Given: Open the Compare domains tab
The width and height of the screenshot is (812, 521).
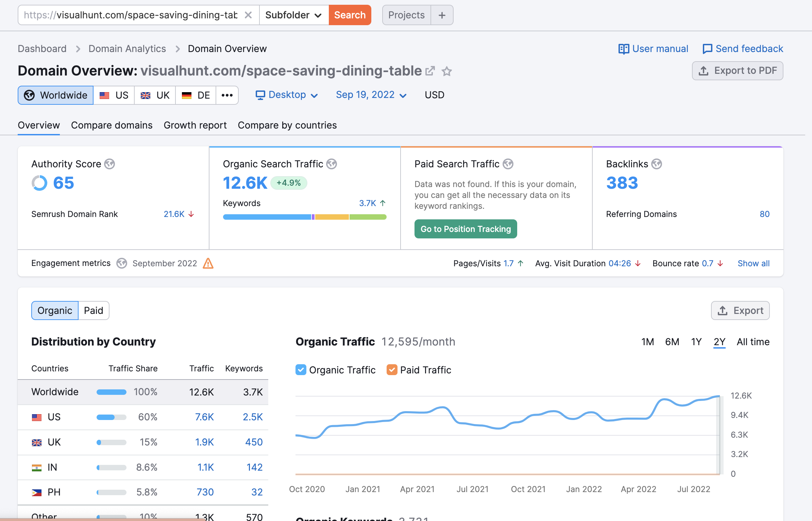Looking at the screenshot, I should point(112,125).
